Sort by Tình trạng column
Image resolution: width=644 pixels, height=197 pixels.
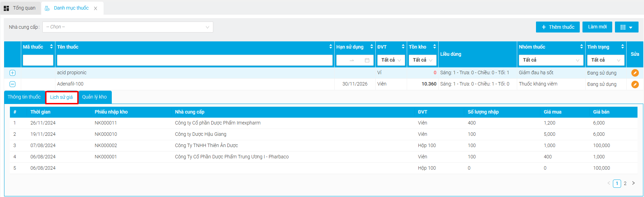[x=622, y=47]
